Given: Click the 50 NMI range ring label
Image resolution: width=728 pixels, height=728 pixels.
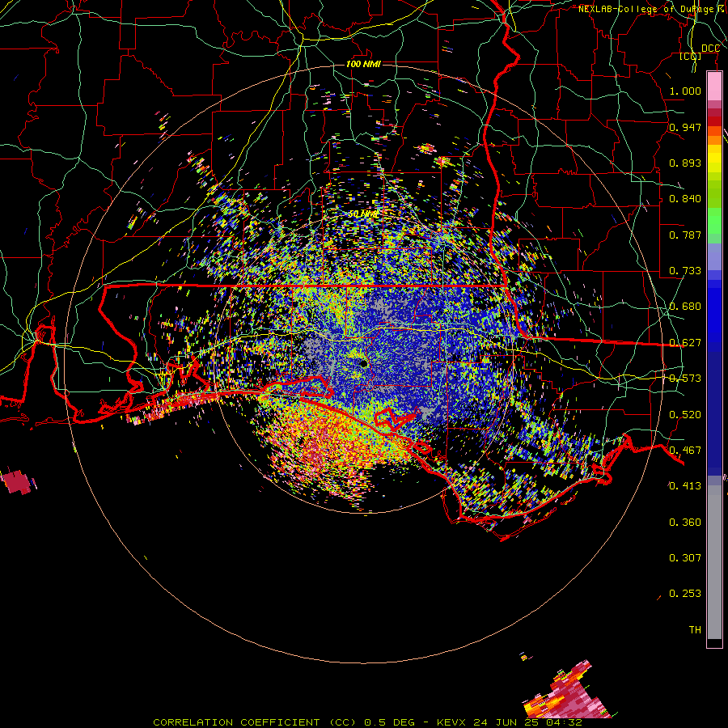Looking at the screenshot, I should tap(363, 214).
